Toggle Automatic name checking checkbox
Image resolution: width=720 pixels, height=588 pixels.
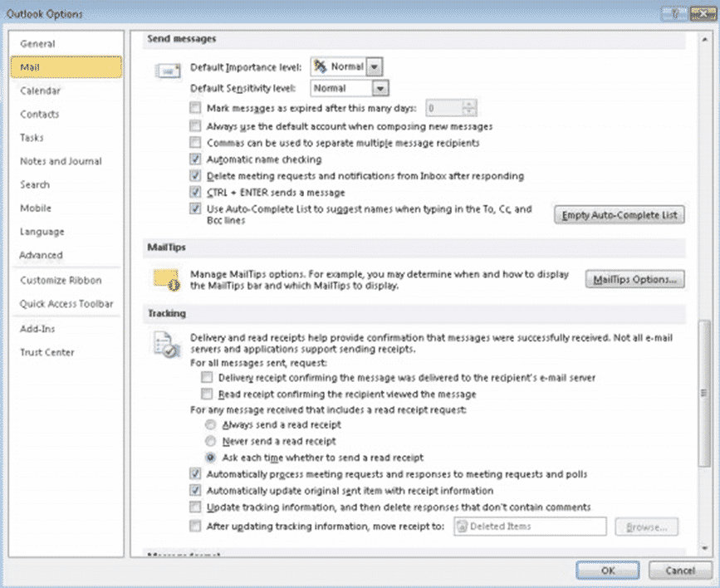tap(195, 159)
